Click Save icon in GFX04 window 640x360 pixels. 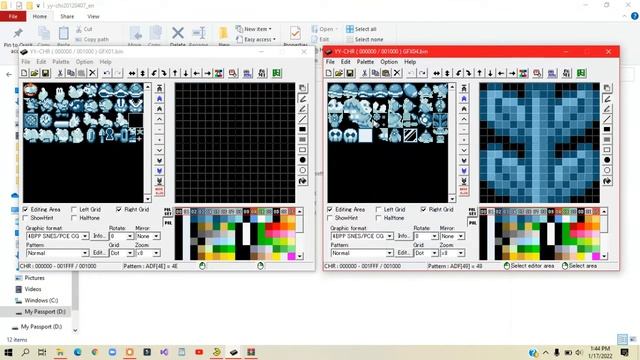[350, 73]
